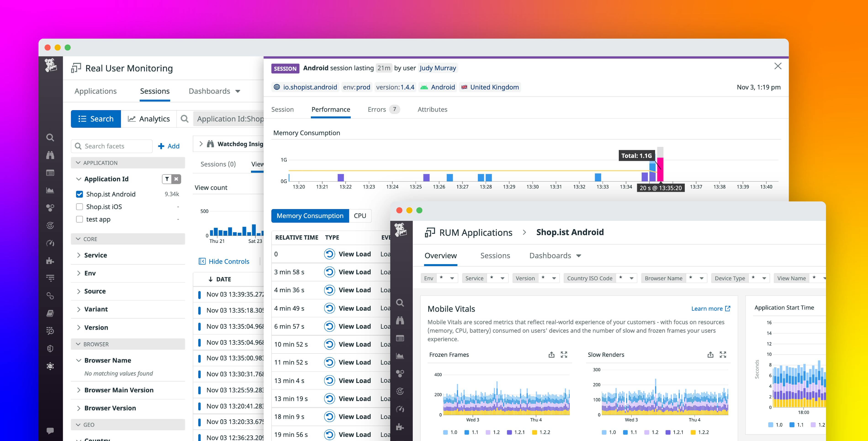
Task: Check the test app filter checkbox
Action: [79, 219]
